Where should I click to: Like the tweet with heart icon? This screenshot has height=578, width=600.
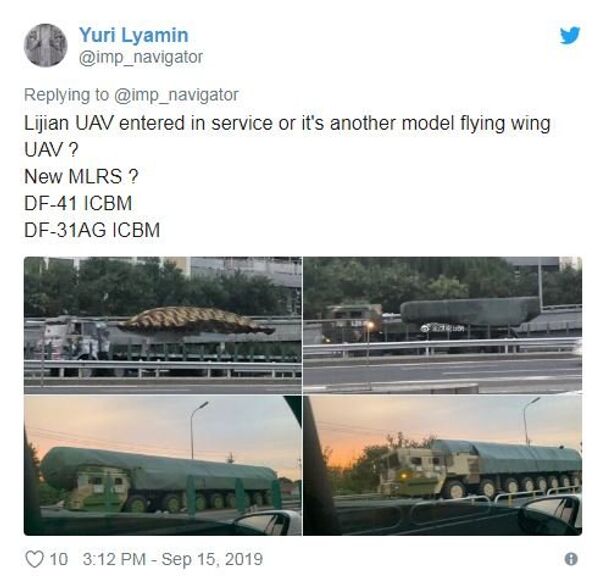click(34, 559)
